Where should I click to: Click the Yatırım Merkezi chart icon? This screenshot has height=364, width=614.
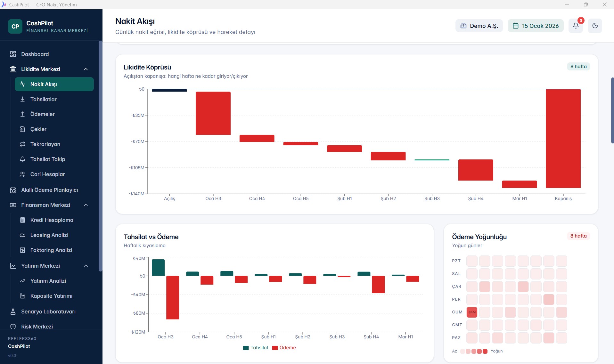[x=13, y=266]
